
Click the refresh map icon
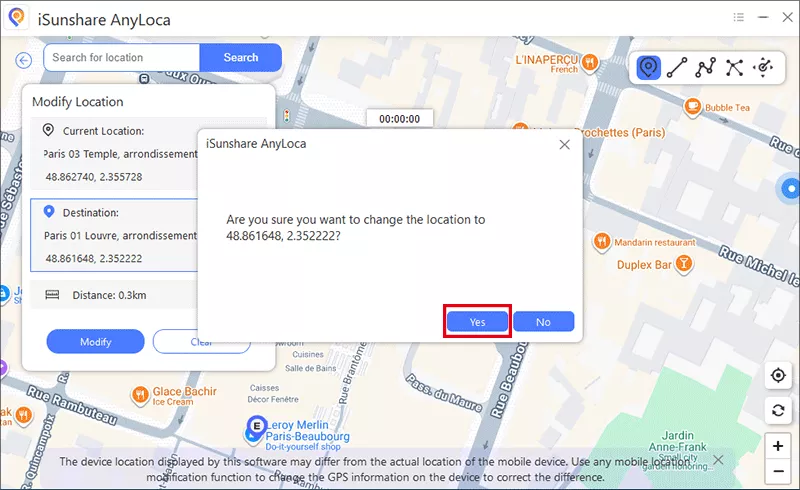[778, 410]
